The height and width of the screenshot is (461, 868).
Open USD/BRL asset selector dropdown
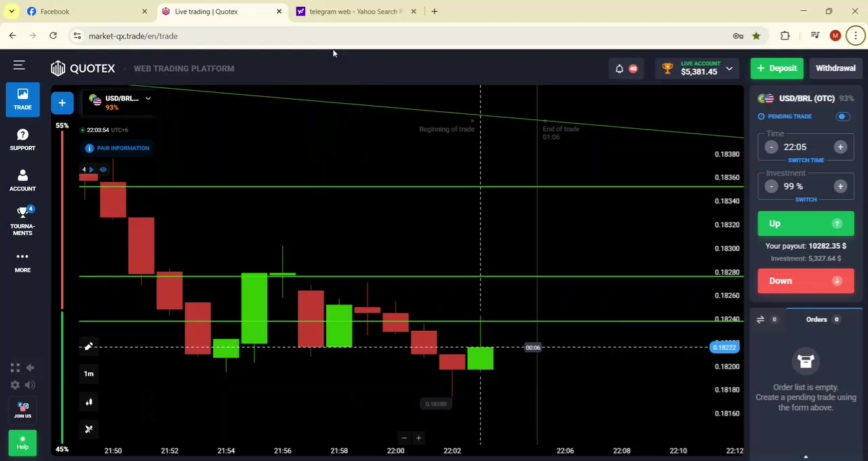tap(120, 102)
